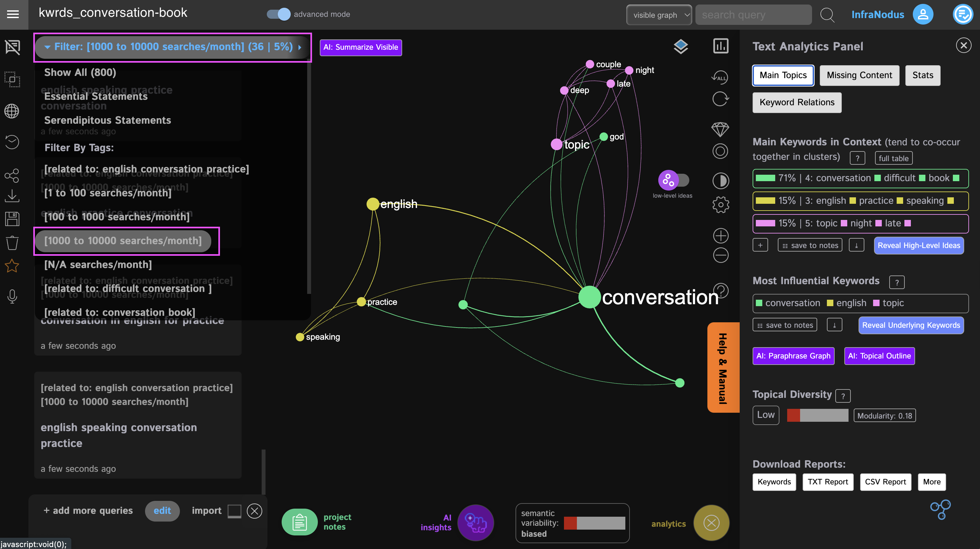Viewport: 980px width, 549px height.
Task: Click the 71% conversation cluster color row
Action: (x=860, y=178)
